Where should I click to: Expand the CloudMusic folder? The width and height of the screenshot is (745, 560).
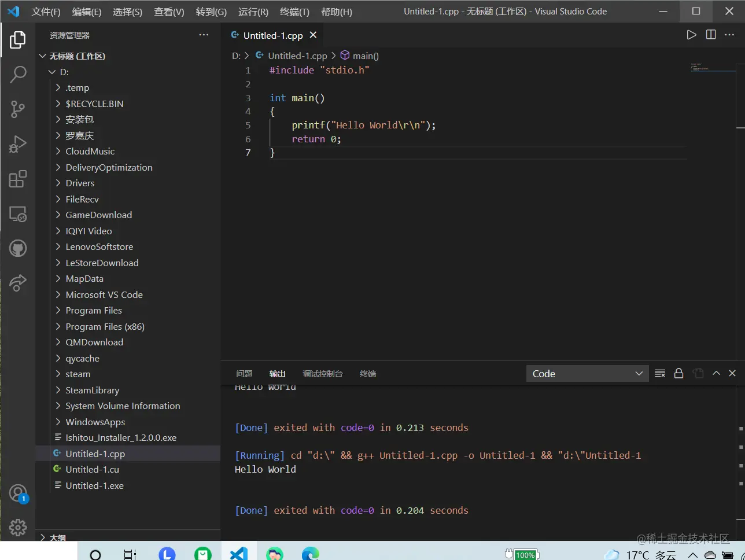[128, 152]
